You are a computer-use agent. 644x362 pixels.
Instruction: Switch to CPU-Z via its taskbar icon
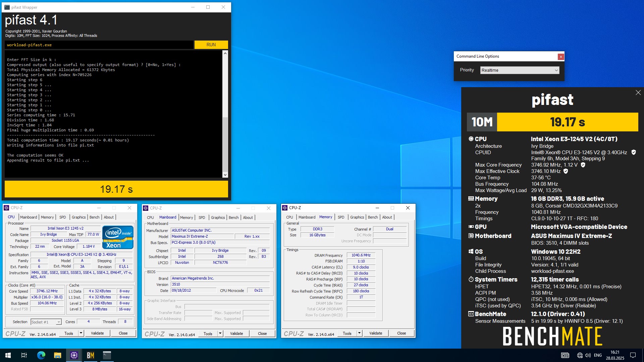pyautogui.click(x=74, y=355)
